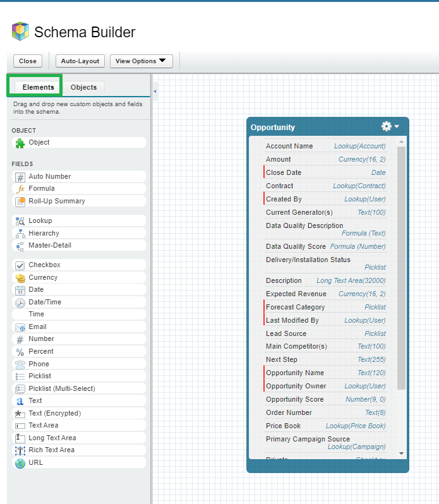Pick the Auto Number field icon
This screenshot has height=504, width=439.
(20, 177)
